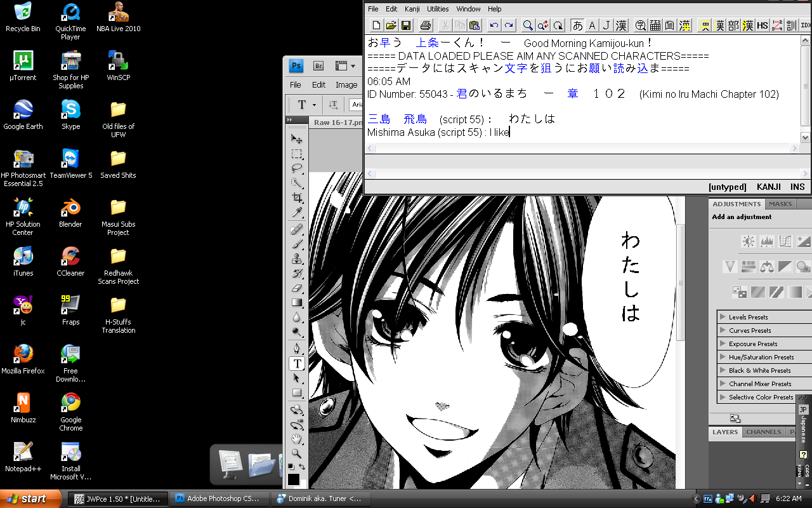The image size is (812, 508).
Task: Select the Lasso tool in Photoshop
Action: click(x=296, y=168)
